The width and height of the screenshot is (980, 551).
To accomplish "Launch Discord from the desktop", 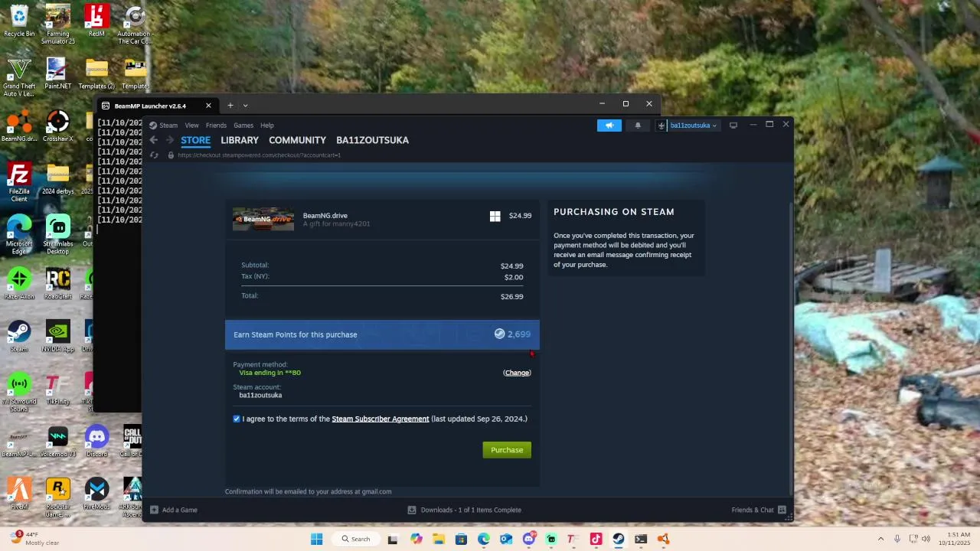I will click(96, 442).
